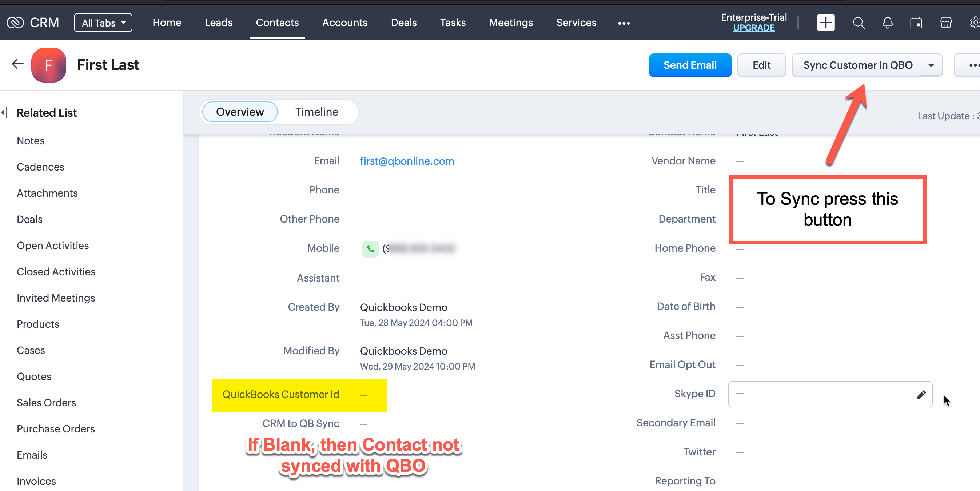Viewport: 980px width, 491px height.
Task: Open Invited Meetings in Related List
Action: pyautogui.click(x=56, y=298)
